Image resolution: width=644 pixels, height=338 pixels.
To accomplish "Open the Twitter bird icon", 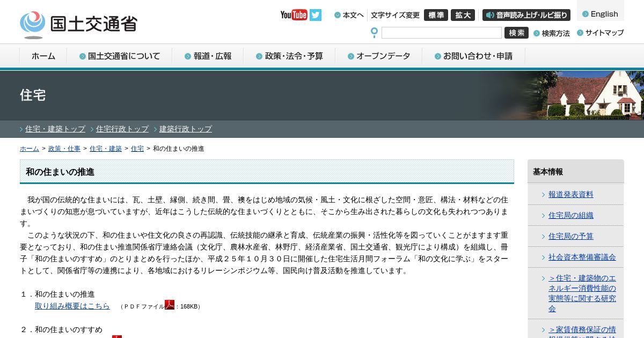I will (316, 15).
